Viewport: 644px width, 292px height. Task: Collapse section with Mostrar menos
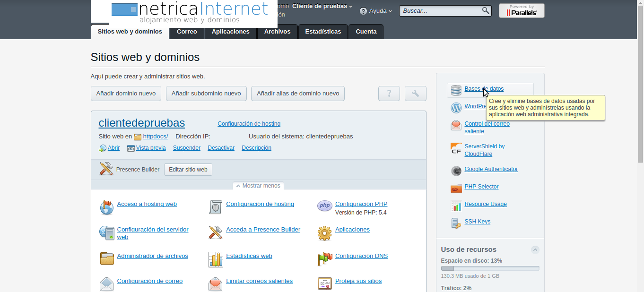[258, 186]
